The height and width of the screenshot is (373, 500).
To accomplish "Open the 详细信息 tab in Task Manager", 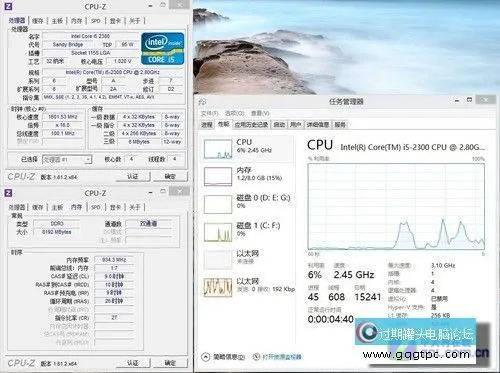I will pos(318,125).
